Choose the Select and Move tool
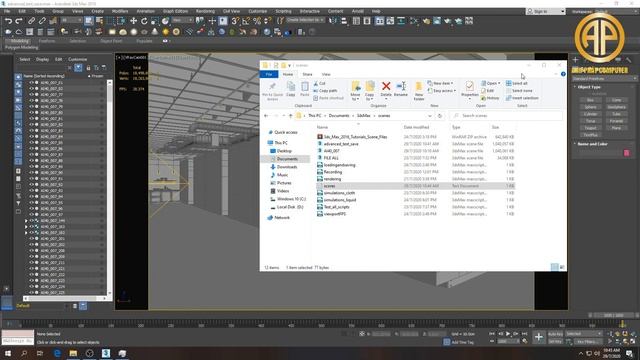 point(133,21)
